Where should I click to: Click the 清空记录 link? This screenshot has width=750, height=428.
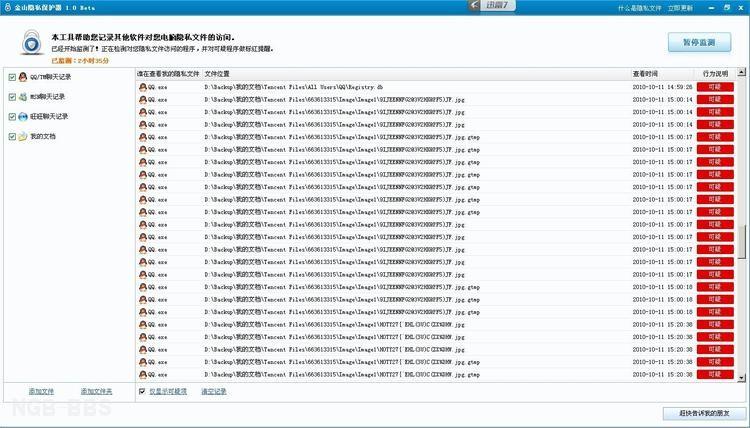[x=214, y=392]
